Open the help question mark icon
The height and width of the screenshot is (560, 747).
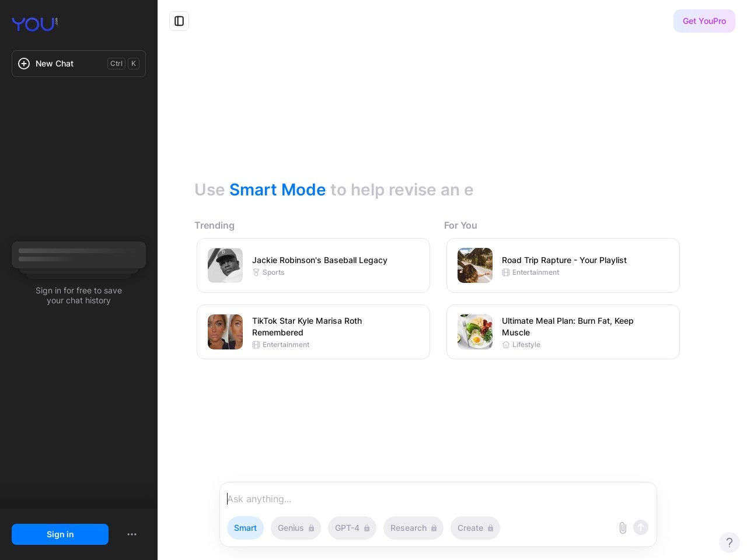729,542
